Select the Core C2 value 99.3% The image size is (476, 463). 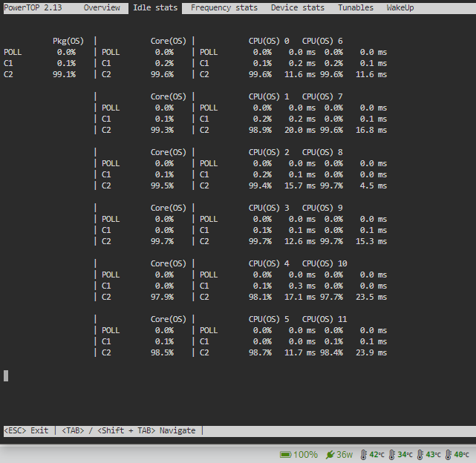(162, 130)
